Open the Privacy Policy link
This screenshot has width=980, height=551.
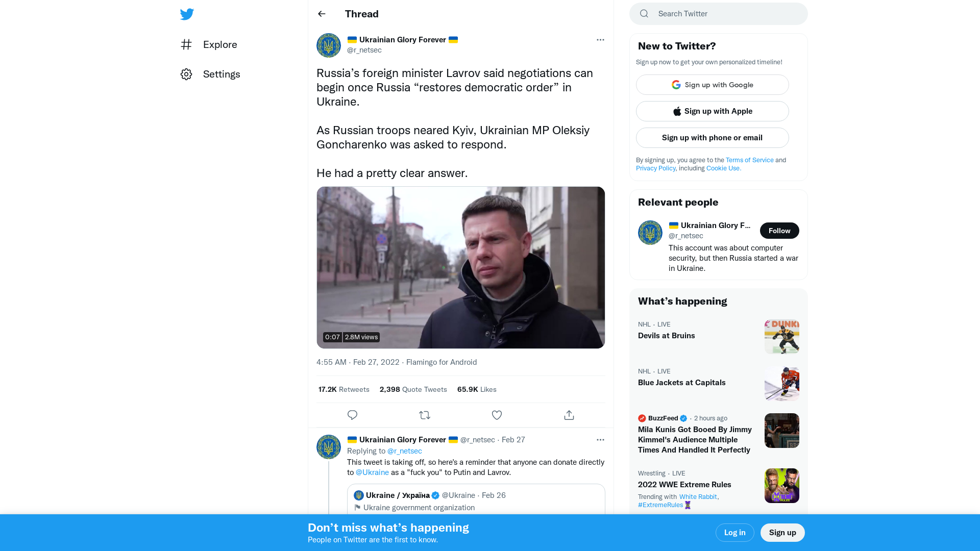click(x=656, y=168)
